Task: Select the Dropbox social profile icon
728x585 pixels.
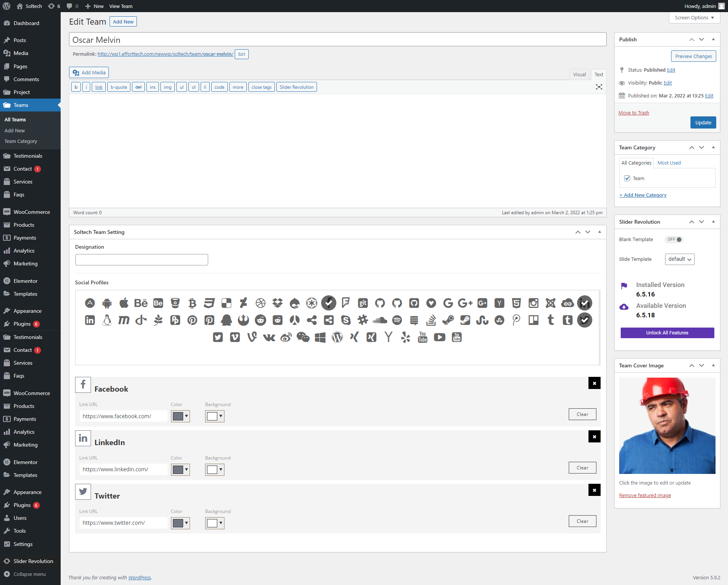Action: click(278, 303)
